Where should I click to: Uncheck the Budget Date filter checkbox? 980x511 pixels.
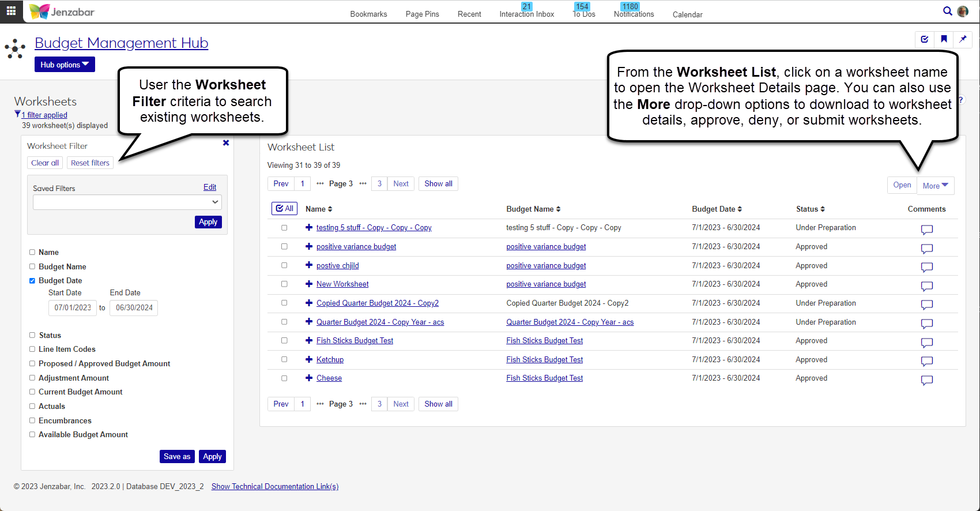coord(32,281)
